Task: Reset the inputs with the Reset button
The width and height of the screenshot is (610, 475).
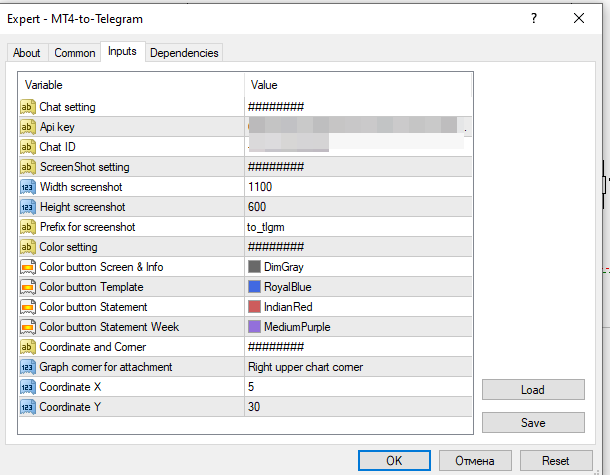Action: [556, 461]
